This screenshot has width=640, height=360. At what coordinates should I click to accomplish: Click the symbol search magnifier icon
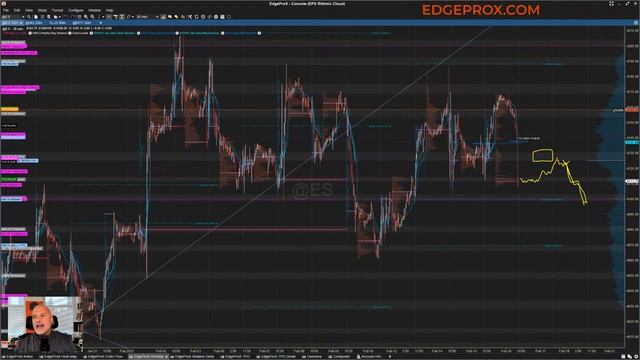pos(29,17)
